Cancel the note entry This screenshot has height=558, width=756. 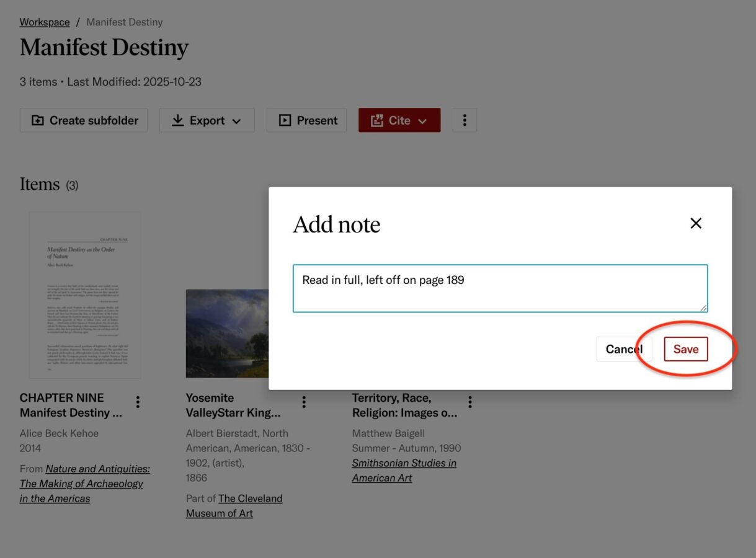(x=624, y=349)
